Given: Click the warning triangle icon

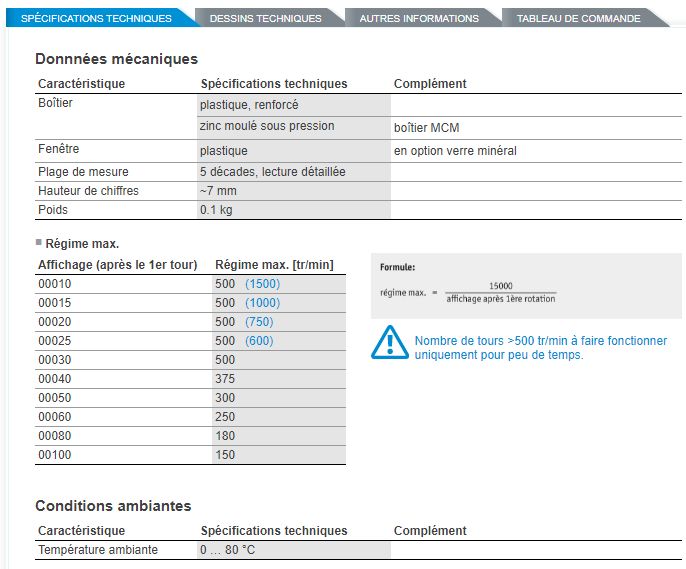Looking at the screenshot, I should [388, 342].
